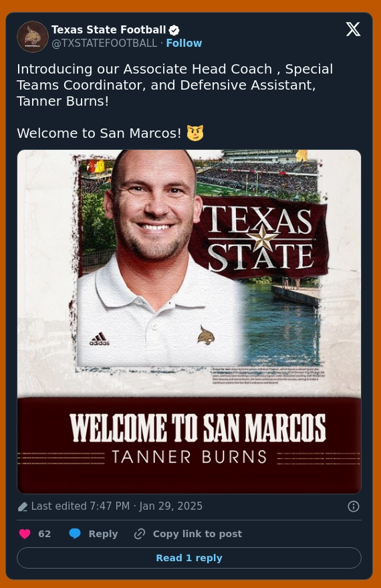Click the Texas State Football profile avatar

tap(33, 37)
